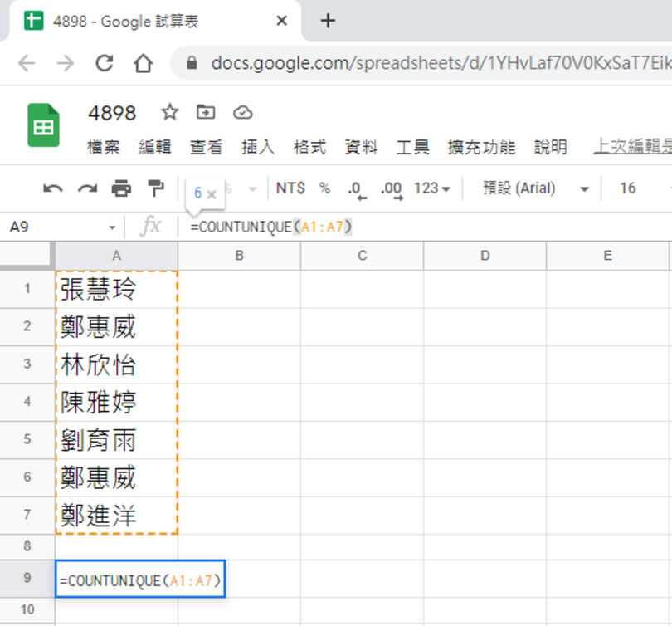The height and width of the screenshot is (626, 672).
Task: Click the redo arrow icon
Action: click(87, 188)
